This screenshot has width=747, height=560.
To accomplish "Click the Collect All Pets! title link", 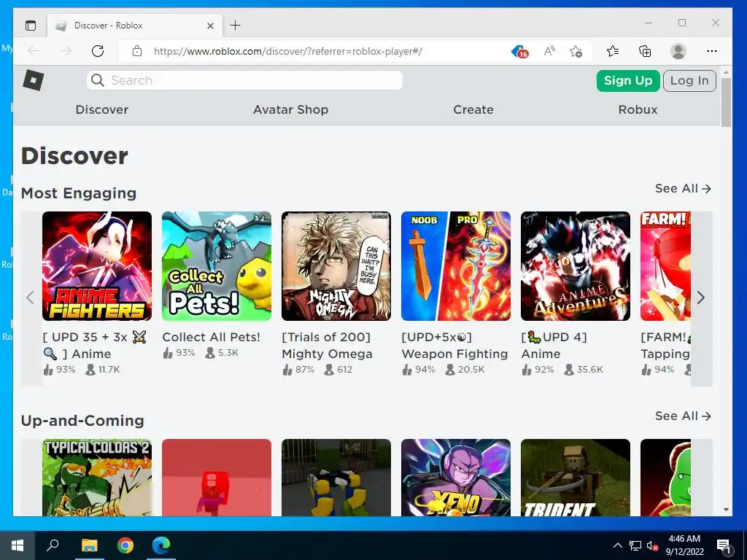I will click(212, 337).
